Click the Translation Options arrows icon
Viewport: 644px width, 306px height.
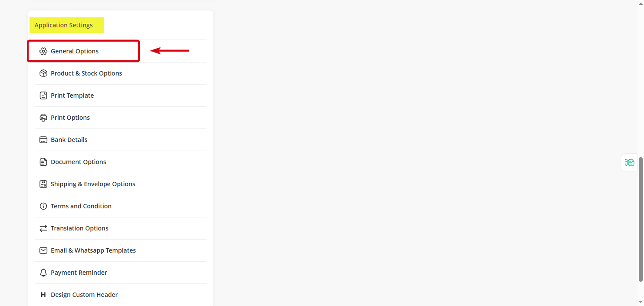coord(43,228)
